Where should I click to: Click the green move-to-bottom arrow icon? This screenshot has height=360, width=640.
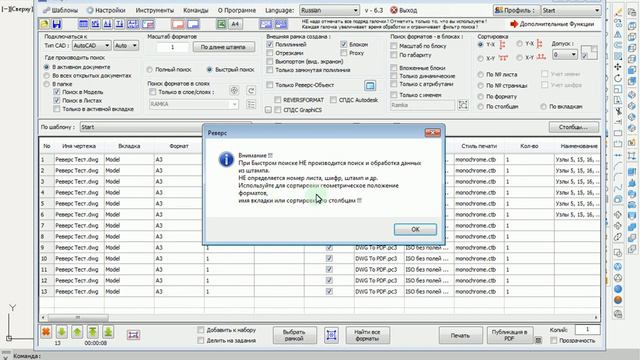pos(108,332)
